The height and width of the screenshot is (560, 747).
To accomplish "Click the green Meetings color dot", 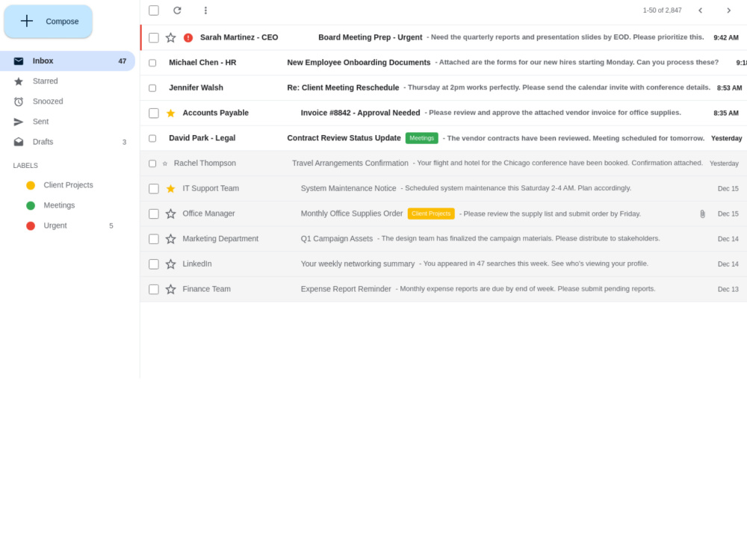I will click(31, 206).
